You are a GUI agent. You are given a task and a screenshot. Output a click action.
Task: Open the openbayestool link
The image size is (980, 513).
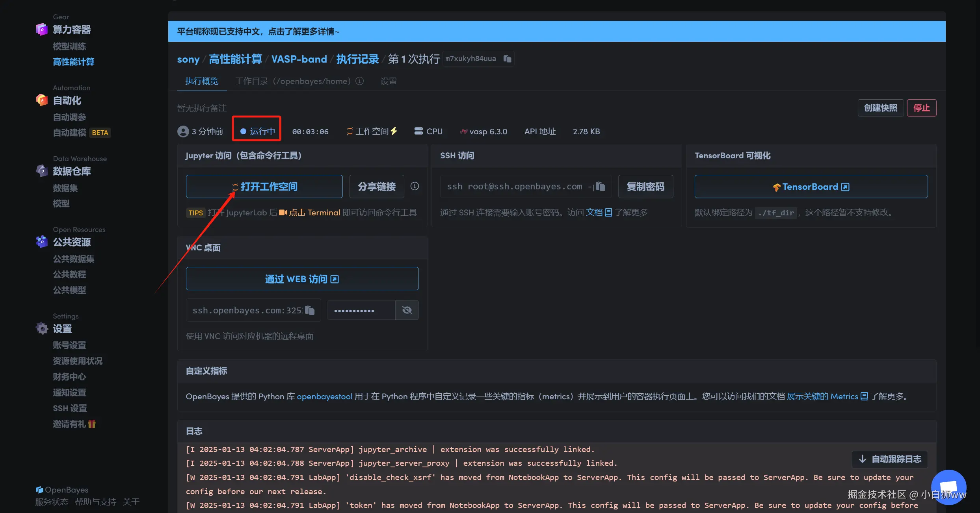click(x=324, y=396)
